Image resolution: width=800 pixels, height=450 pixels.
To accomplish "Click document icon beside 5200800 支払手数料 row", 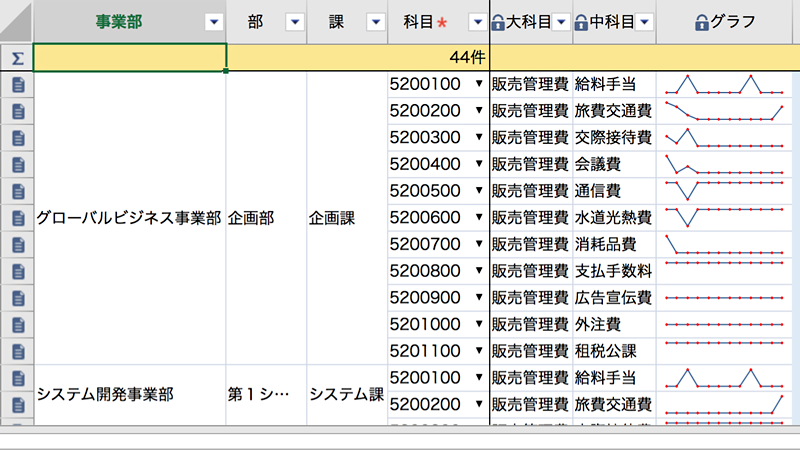I will coord(17,271).
